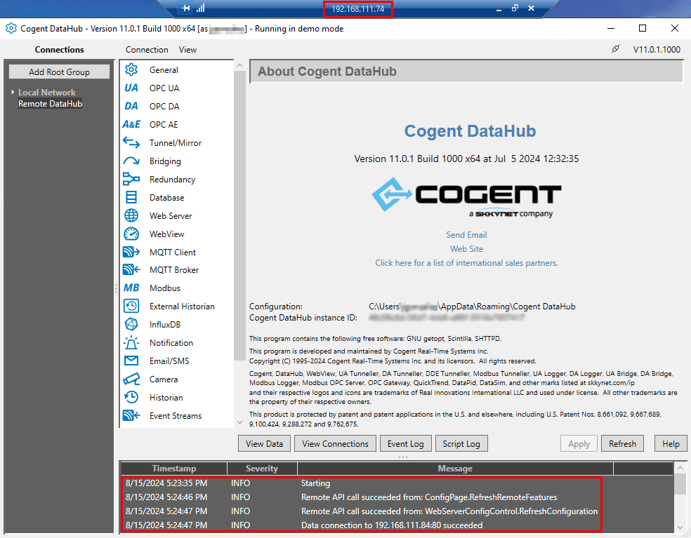Open the WebView gauge icon

click(x=131, y=234)
